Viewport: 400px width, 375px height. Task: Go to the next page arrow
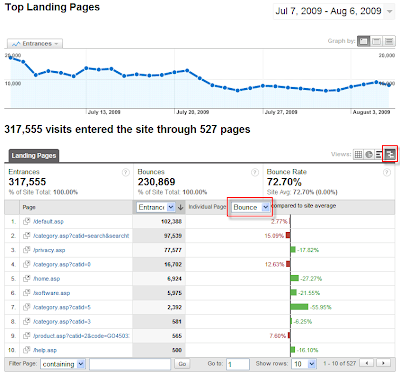[383, 363]
